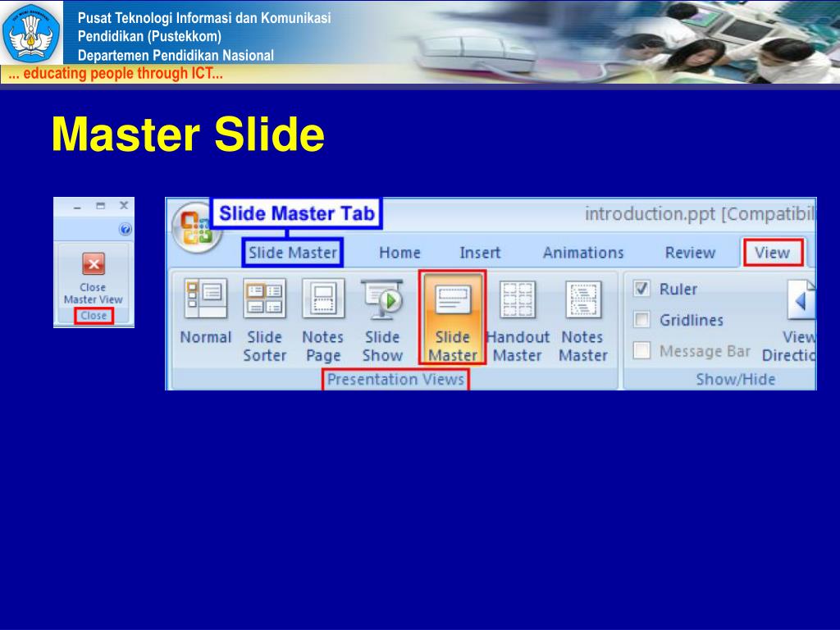Open the Review ribbon tab
Viewport: 840px width, 630px height.
click(x=690, y=253)
